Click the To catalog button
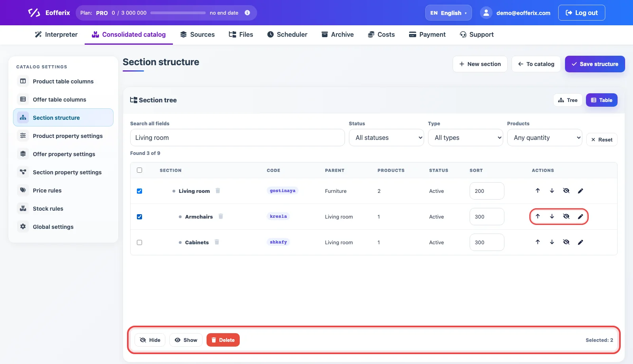Viewport: 633px width, 364px height. [536, 64]
